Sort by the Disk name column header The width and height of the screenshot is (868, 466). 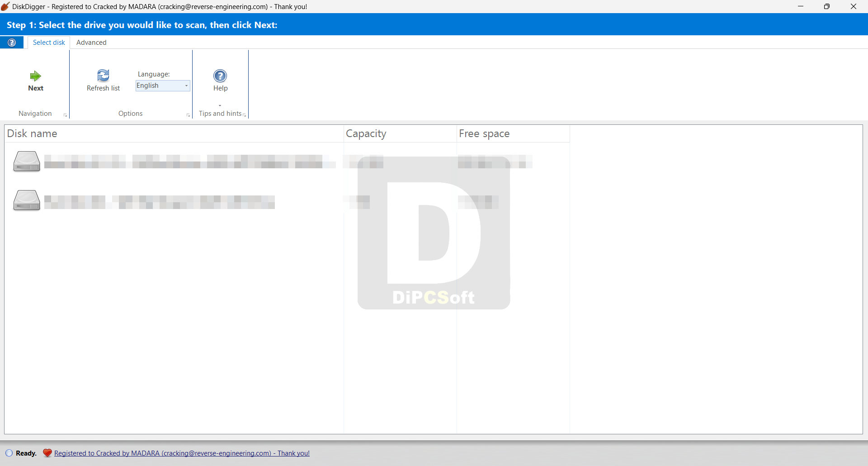[174, 133]
